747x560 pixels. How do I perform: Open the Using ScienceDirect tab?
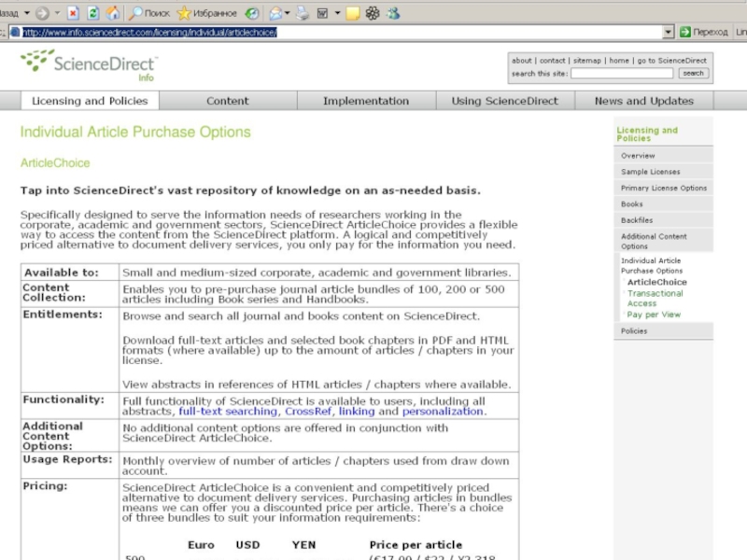pos(505,101)
